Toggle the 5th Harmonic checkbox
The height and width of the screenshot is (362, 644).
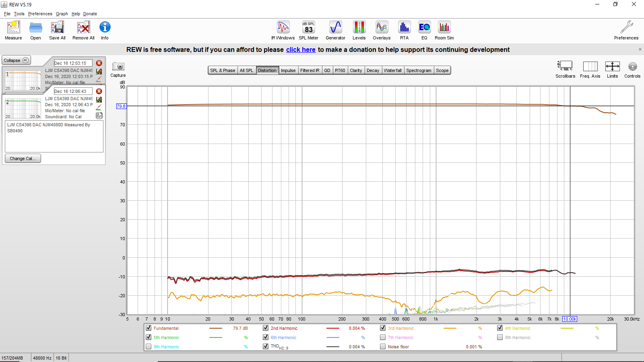149,337
